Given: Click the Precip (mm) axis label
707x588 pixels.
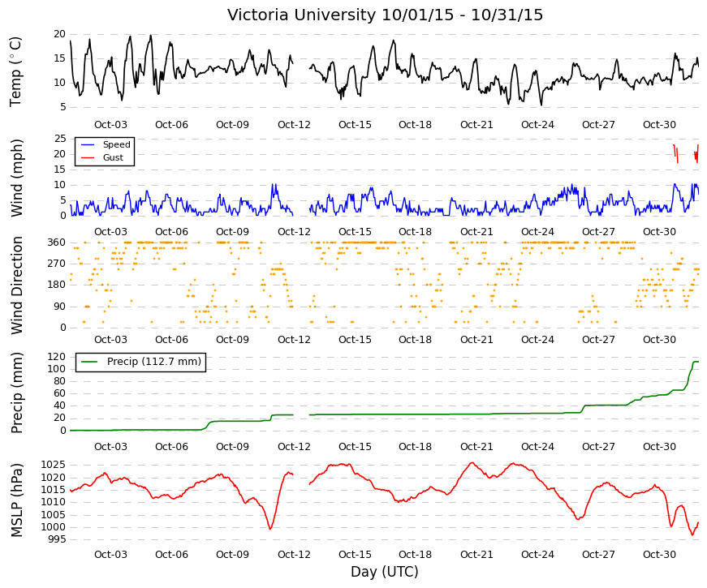Looking at the screenshot, I should (x=16, y=393).
